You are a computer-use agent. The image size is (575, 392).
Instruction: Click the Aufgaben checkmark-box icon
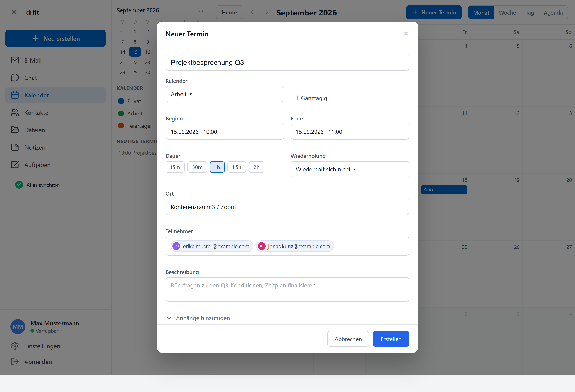coord(15,165)
